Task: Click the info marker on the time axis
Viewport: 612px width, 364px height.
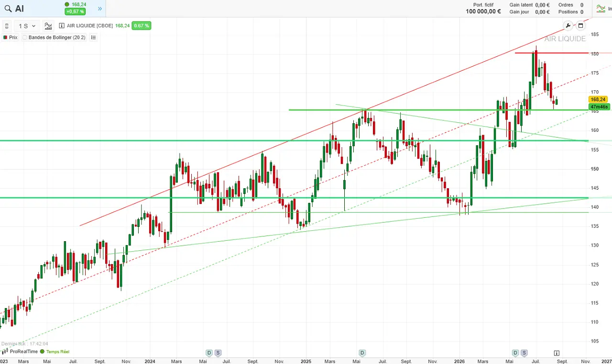Action: [557, 353]
